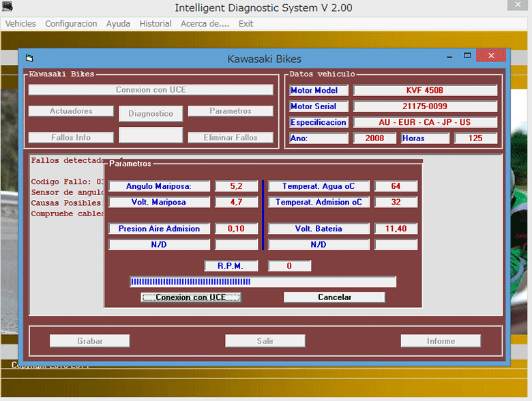Click the right N/D label

[319, 245]
